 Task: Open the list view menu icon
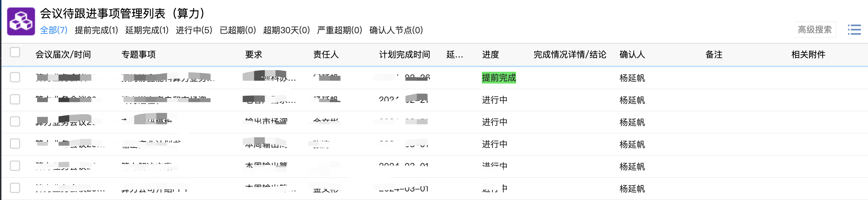(x=854, y=30)
